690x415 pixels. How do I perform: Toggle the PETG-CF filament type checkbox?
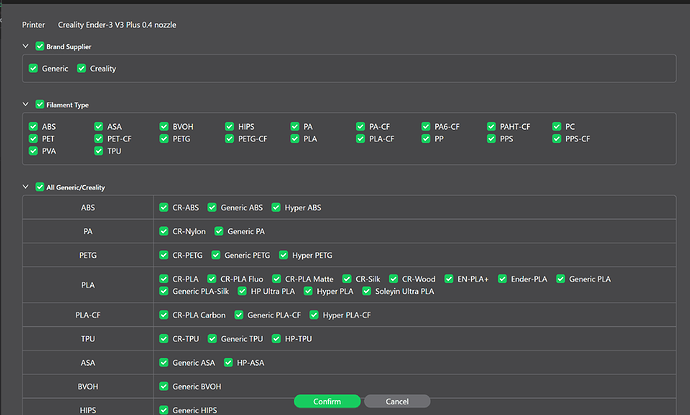[x=229, y=139]
